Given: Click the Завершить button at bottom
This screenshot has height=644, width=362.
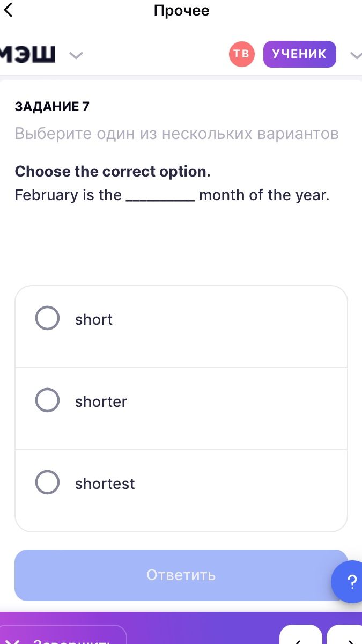Looking at the screenshot, I should [x=63, y=636].
